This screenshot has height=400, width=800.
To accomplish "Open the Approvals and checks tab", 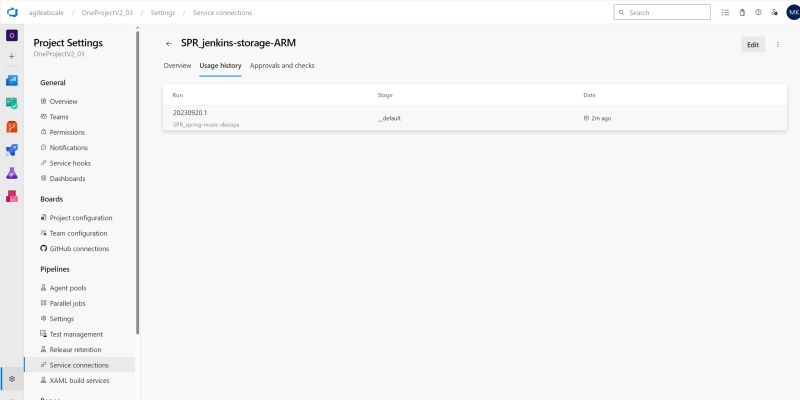I will pyautogui.click(x=282, y=66).
